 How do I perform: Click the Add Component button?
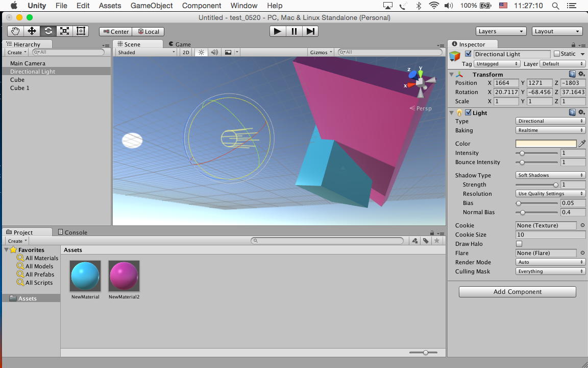coord(517,292)
